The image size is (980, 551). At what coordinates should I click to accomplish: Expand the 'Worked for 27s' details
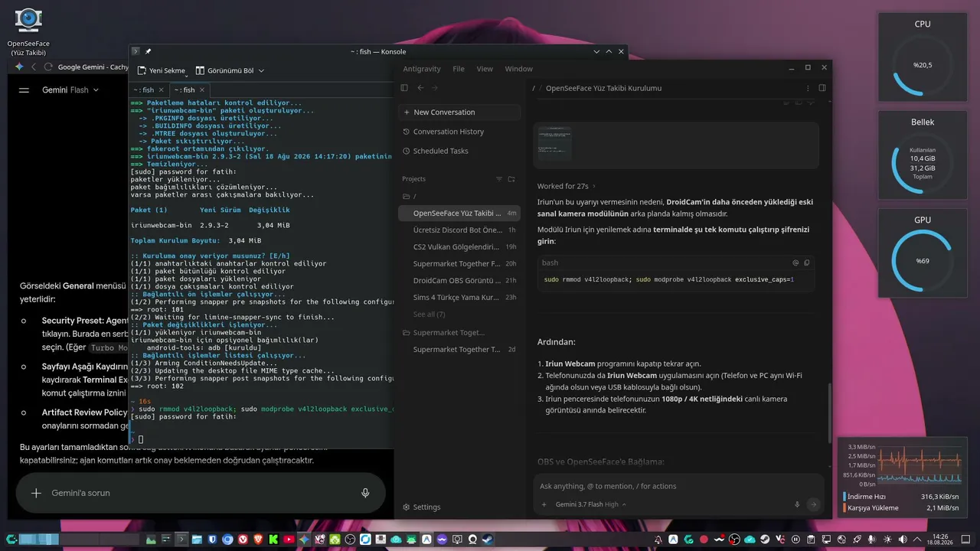point(566,186)
